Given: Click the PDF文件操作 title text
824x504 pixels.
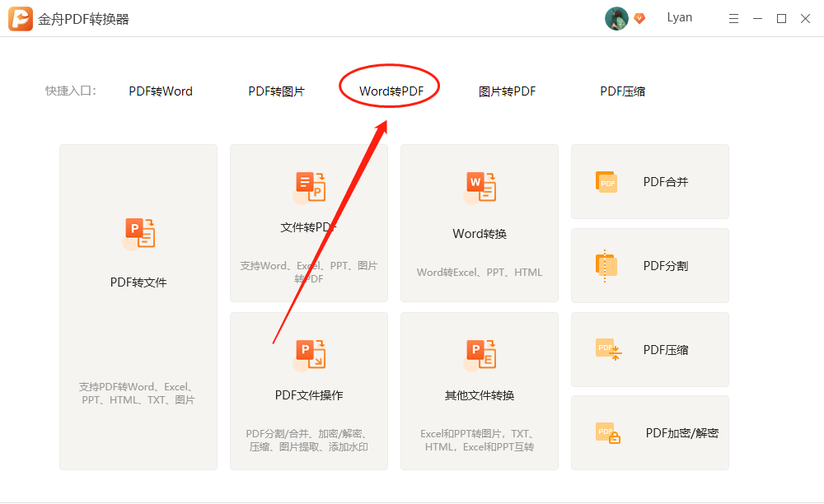Looking at the screenshot, I should click(x=309, y=395).
